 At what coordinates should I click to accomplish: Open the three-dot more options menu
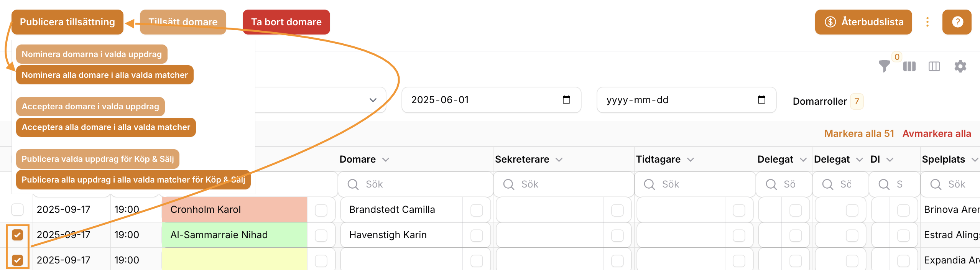(x=927, y=22)
